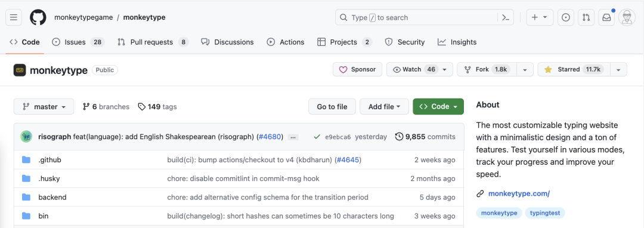This screenshot has height=228, width=644.
Task: Fork the repository
Action: click(487, 69)
